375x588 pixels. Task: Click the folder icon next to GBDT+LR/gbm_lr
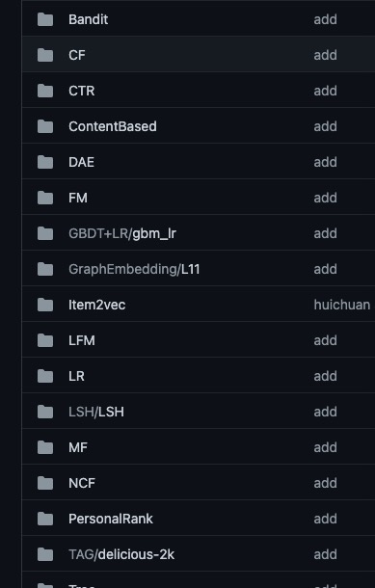coord(45,233)
